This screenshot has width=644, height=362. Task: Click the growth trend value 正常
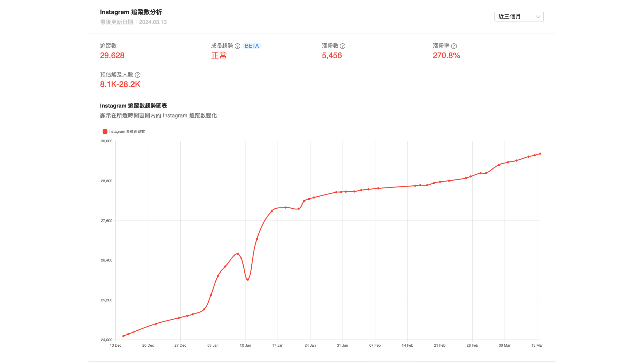pos(219,55)
